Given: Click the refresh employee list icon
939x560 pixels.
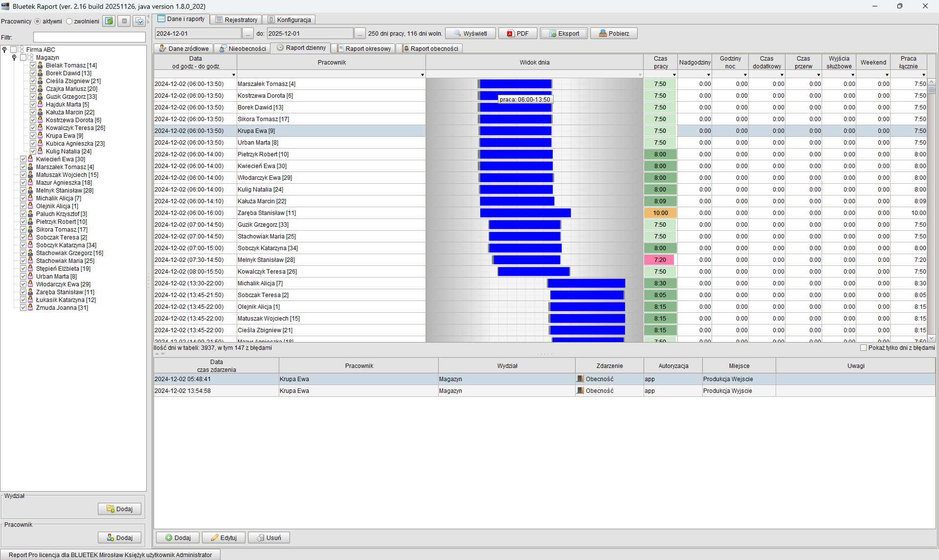Looking at the screenshot, I should coord(109,21).
